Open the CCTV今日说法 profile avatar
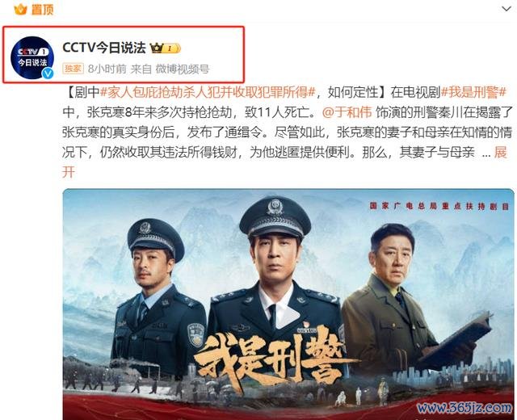 [32, 57]
